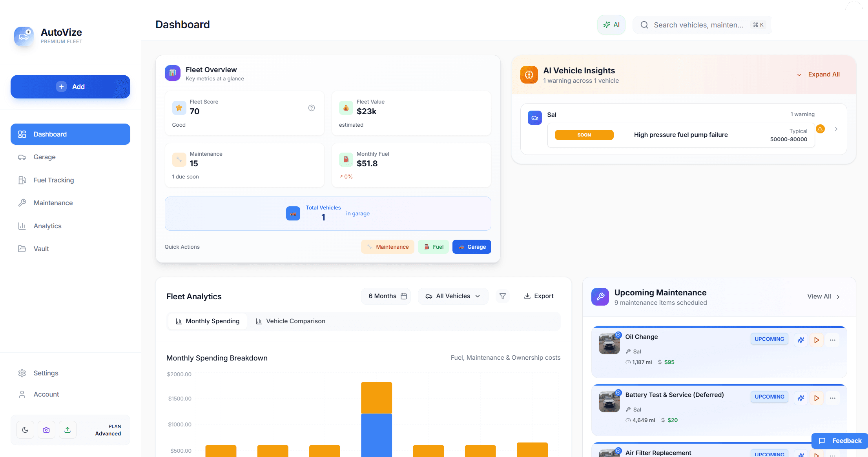The height and width of the screenshot is (457, 868).
Task: Click UPCOMING badge on Battery Test
Action: [x=770, y=397]
